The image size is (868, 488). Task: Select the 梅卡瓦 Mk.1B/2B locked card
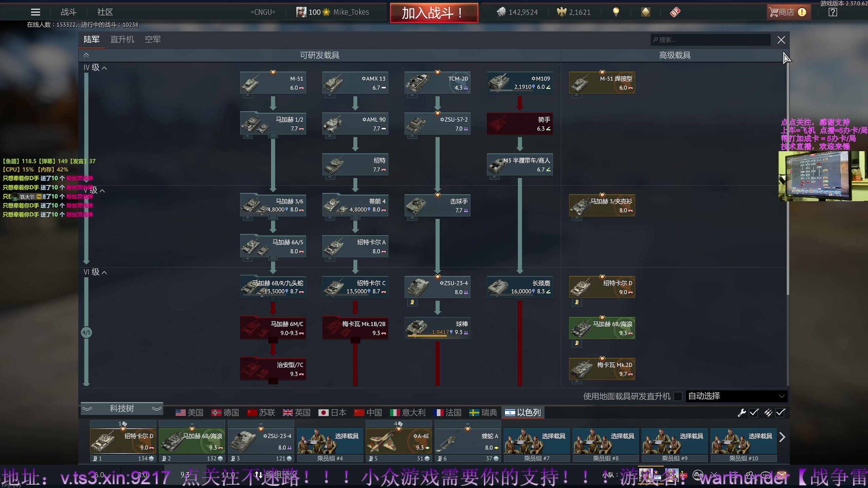(355, 328)
